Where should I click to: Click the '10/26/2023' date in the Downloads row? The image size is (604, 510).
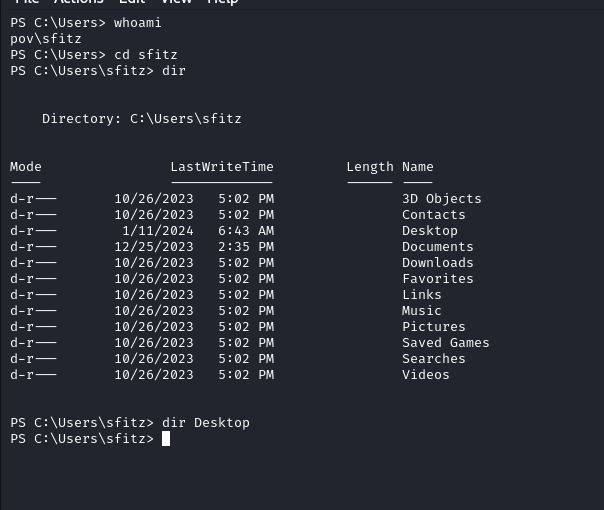click(x=154, y=263)
